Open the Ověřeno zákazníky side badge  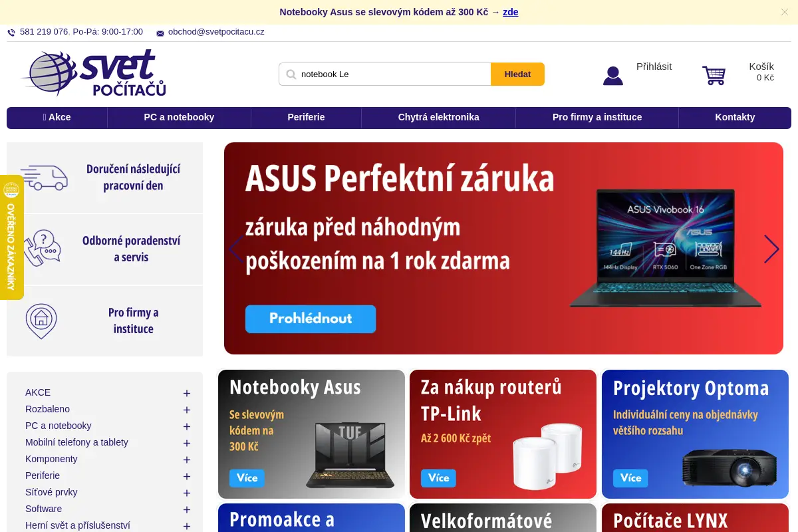(11, 237)
